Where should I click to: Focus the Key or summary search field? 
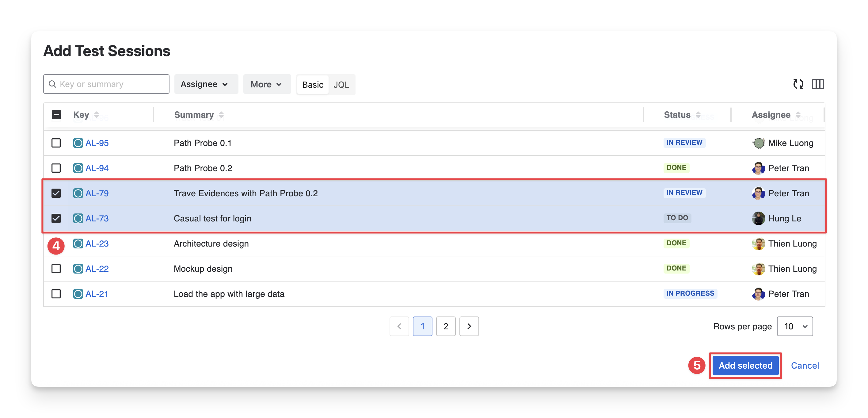pyautogui.click(x=111, y=84)
